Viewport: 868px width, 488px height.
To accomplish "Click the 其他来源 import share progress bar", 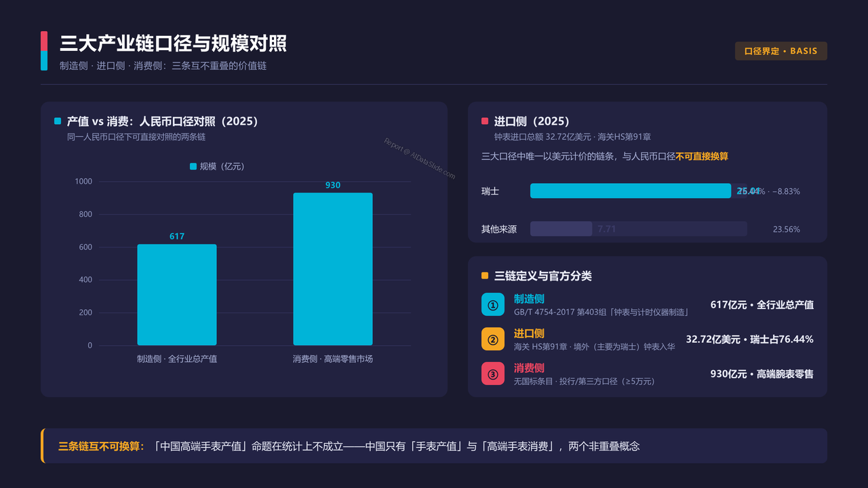I will pyautogui.click(x=639, y=229).
